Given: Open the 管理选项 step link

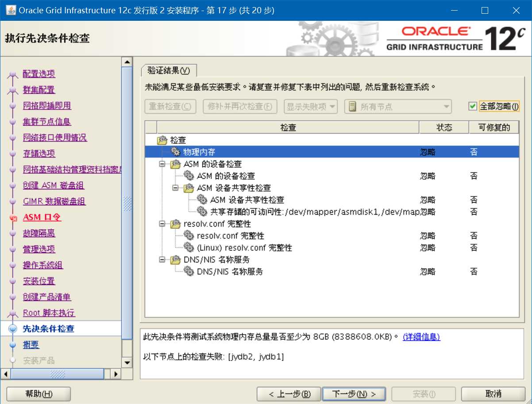Looking at the screenshot, I should pos(39,249).
